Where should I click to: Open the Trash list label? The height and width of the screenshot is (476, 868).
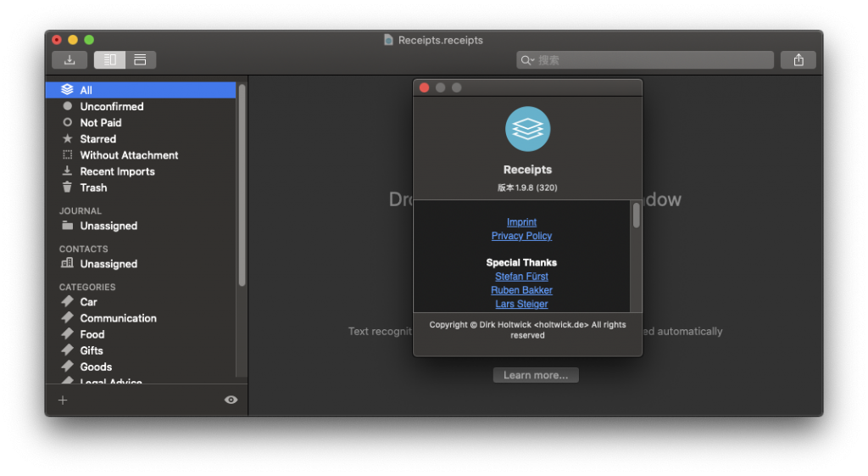coord(93,188)
